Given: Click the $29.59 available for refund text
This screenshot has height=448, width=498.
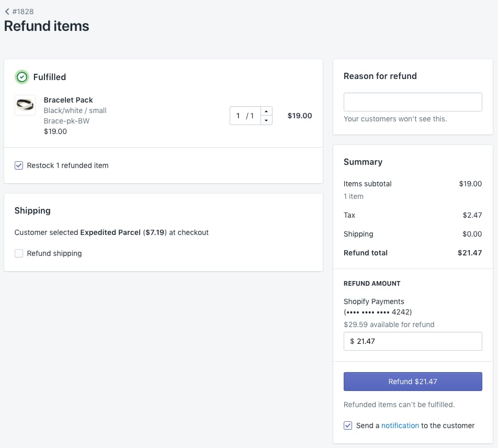Looking at the screenshot, I should pos(389,324).
